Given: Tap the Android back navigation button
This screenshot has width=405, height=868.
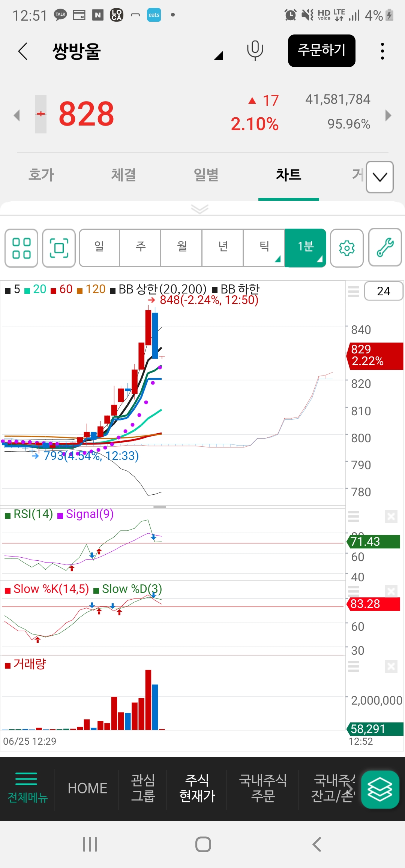Looking at the screenshot, I should pos(316,844).
